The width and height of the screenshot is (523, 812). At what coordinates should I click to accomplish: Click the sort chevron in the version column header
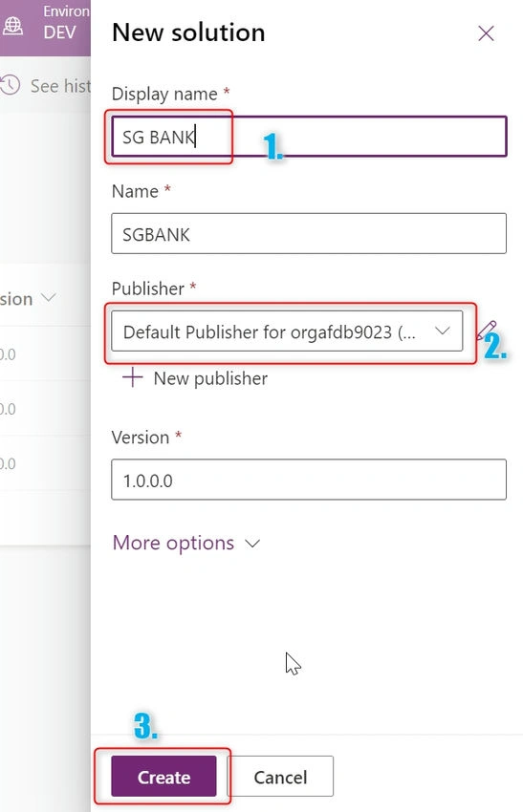point(48,298)
